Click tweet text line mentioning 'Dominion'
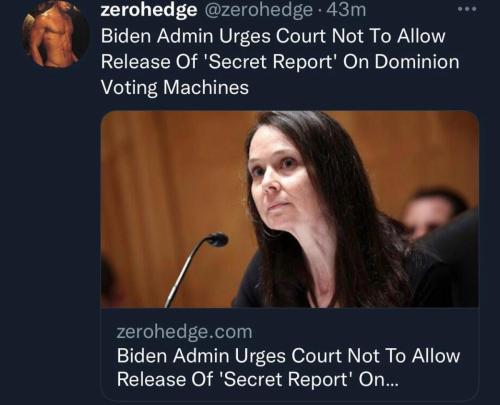 (280, 62)
